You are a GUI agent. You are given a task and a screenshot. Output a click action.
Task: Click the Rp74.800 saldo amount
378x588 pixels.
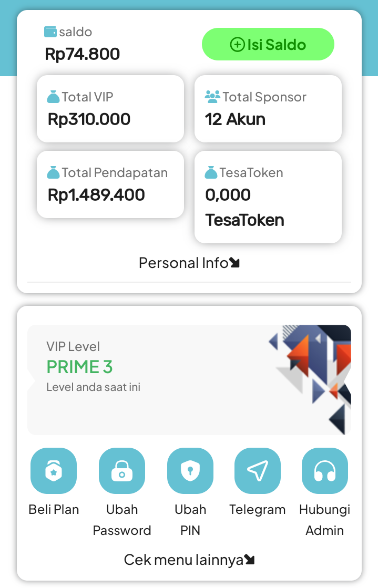click(83, 54)
